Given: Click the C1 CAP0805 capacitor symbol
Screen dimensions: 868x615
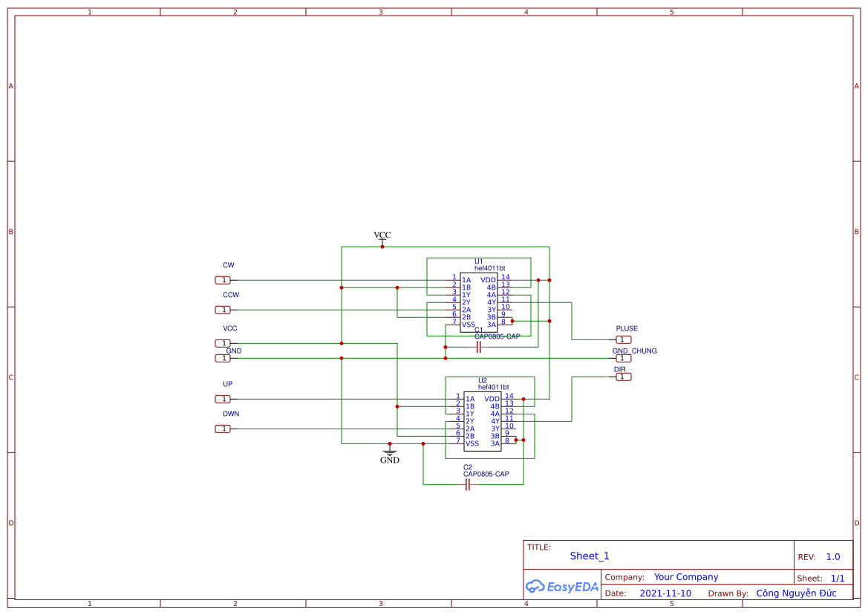Looking at the screenshot, I should (x=478, y=348).
